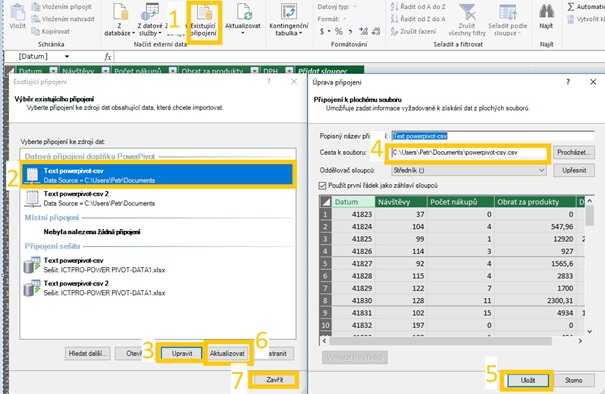Open filter arrow on Počet nákupů header
The width and height of the screenshot is (605, 394).
pyautogui.click(x=172, y=71)
